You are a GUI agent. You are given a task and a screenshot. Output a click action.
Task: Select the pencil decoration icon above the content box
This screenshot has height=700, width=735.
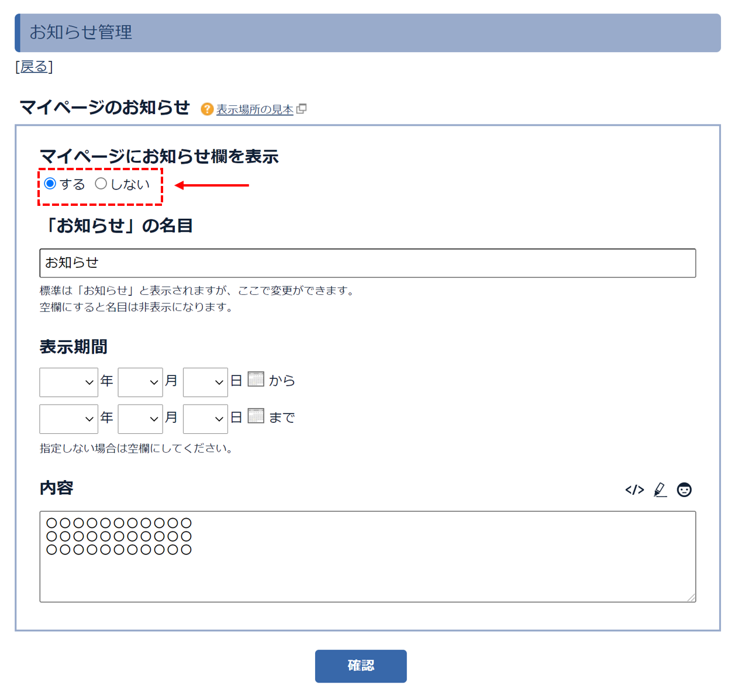660,490
